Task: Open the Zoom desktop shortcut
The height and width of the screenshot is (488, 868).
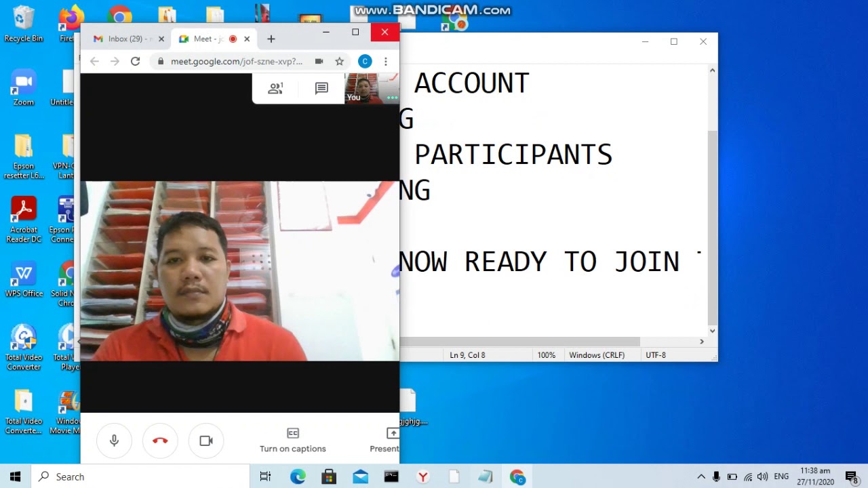Action: [x=24, y=88]
